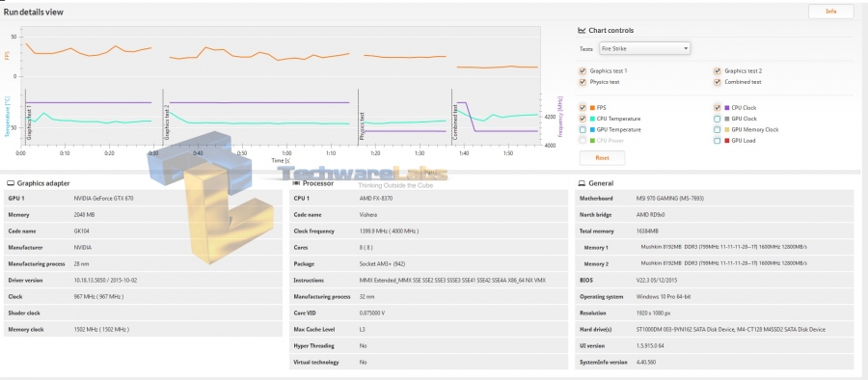
Task: Uncheck the Physics test checkbox
Action: pyautogui.click(x=583, y=82)
